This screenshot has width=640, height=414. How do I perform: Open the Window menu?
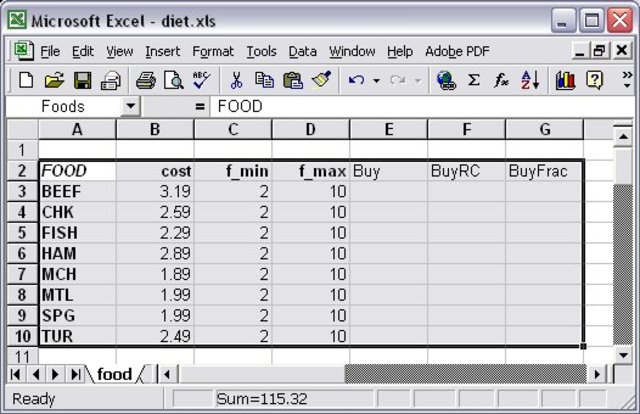click(352, 51)
